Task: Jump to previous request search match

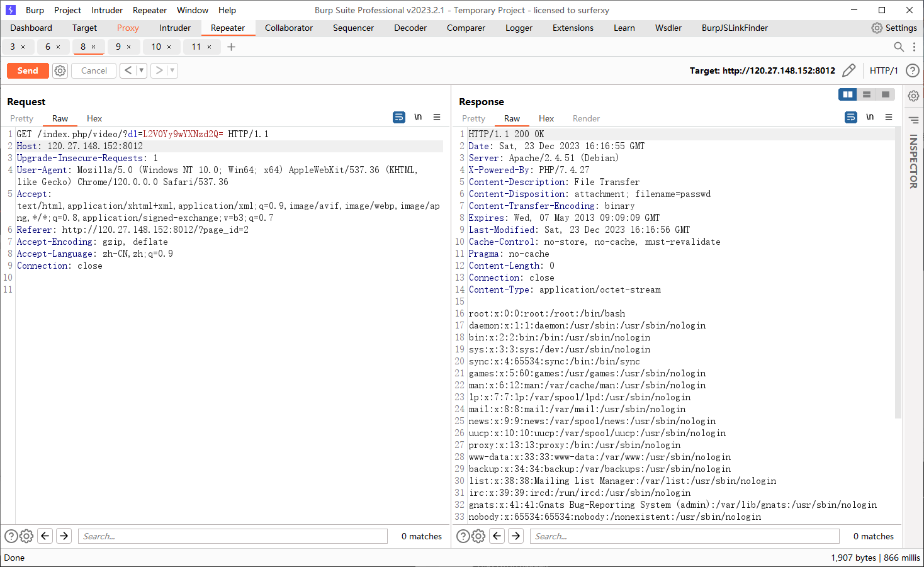Action: tap(45, 536)
